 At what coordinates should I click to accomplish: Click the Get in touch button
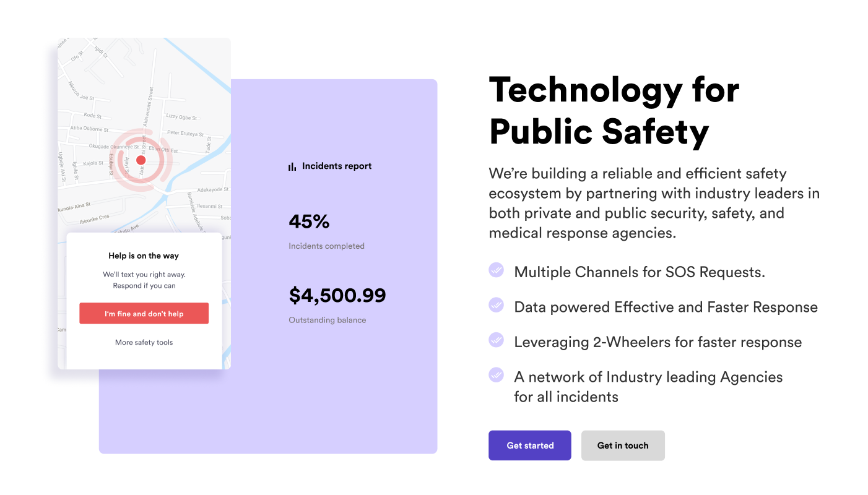623,445
